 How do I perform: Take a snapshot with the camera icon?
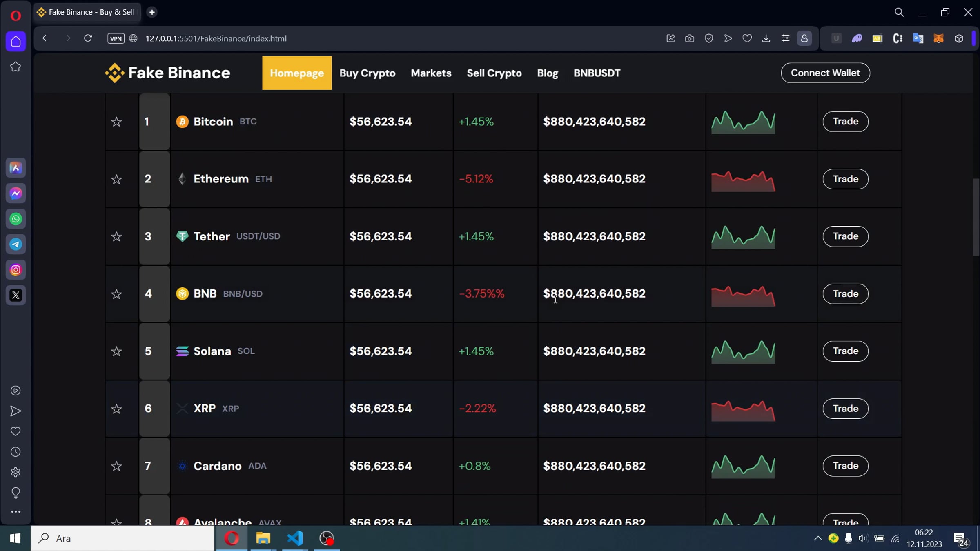(689, 38)
